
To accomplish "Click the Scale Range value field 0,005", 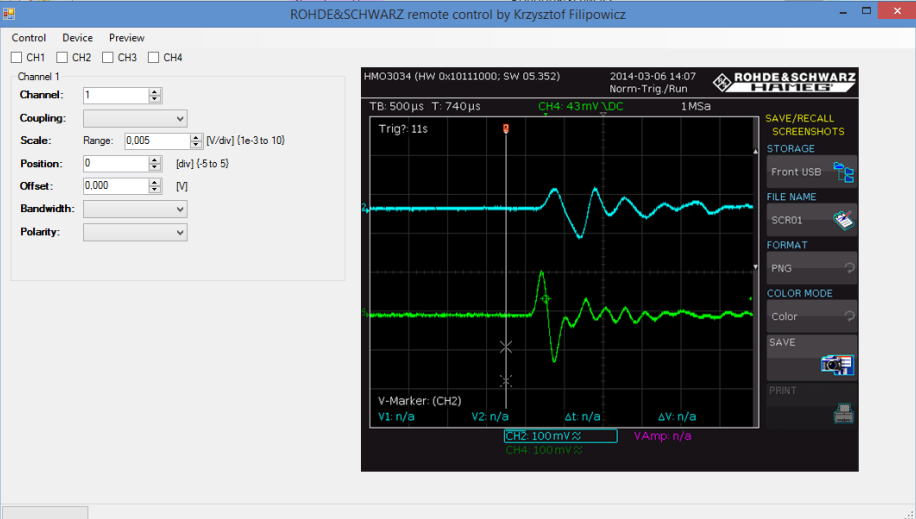I will (x=158, y=141).
